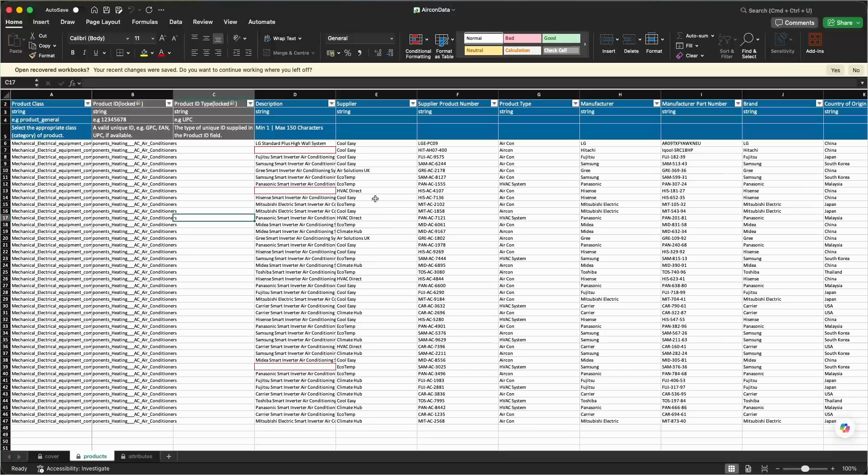
Task: Apply percent style format
Action: point(347,53)
